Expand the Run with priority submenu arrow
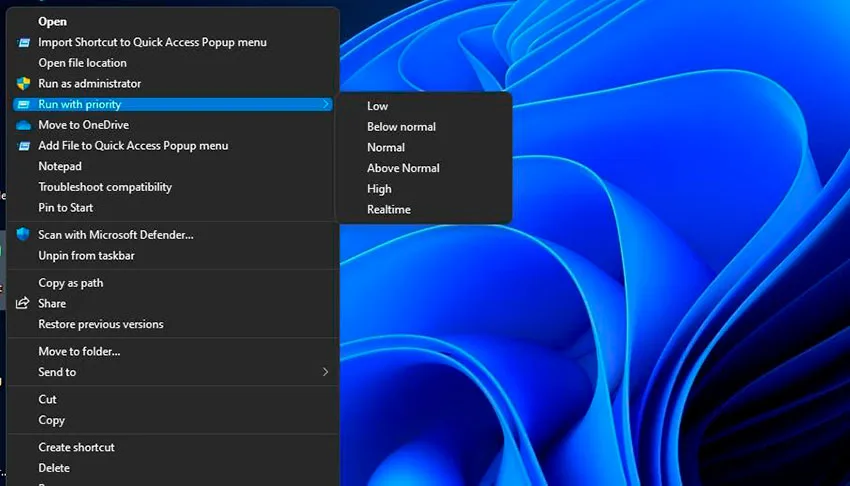Screen dimensions: 850x486 325,104
